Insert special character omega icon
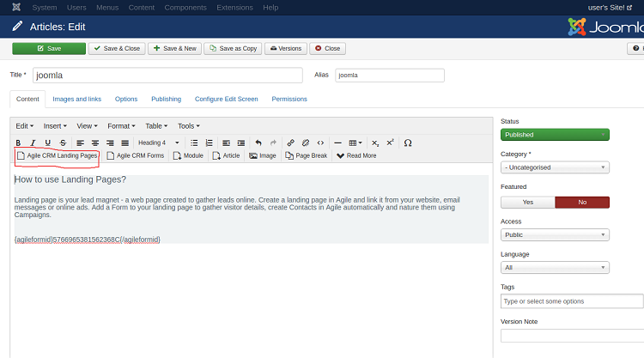Screen dimensions: 644x358 pyautogui.click(x=407, y=143)
